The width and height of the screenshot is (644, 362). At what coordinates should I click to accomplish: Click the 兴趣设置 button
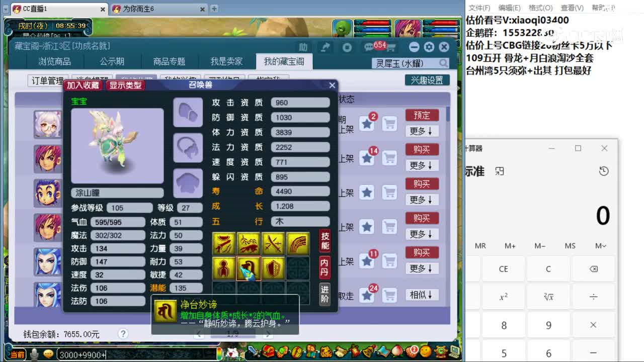point(427,80)
